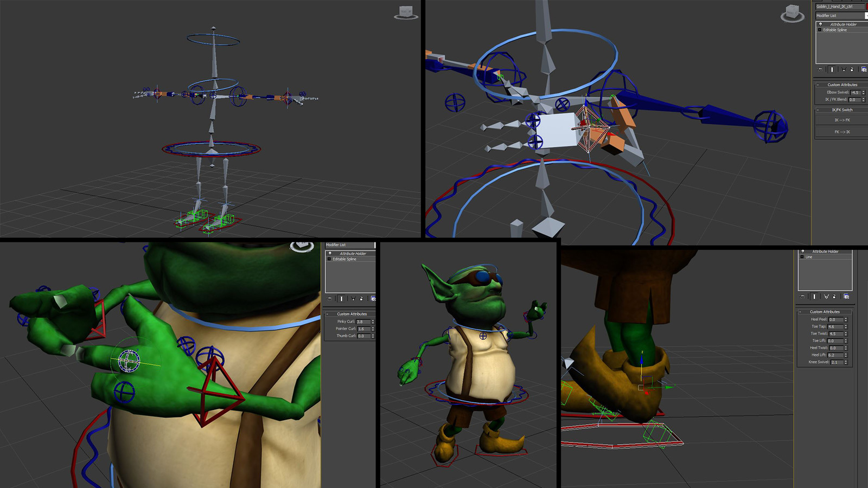
Task: Expand the Line entry in the foot modifier stack
Action: [x=802, y=257]
